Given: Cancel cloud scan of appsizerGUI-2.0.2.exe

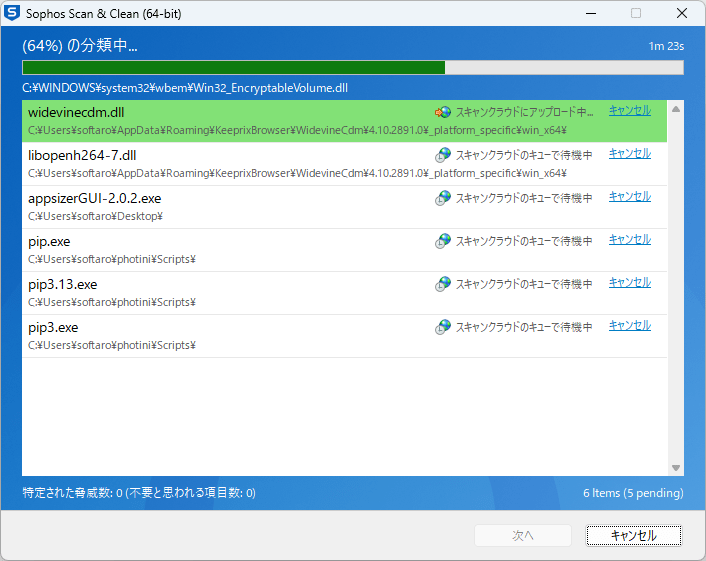Looking at the screenshot, I should click(x=629, y=196).
